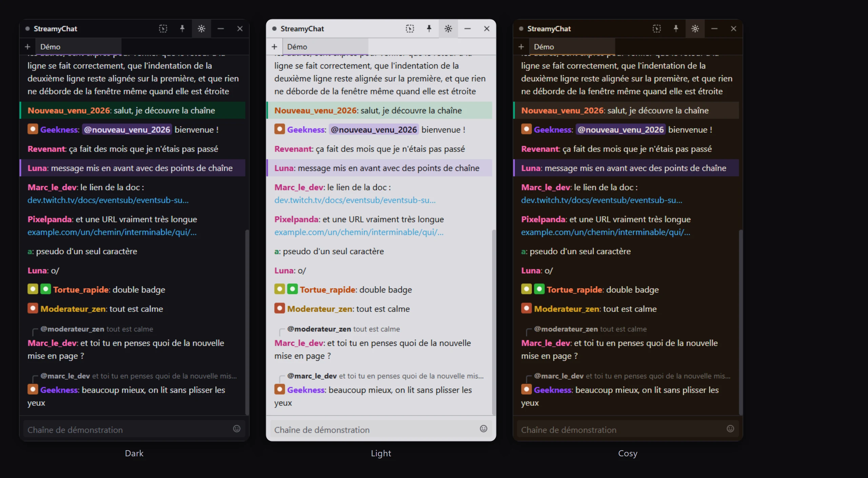
Task: Click the @moderateur_zen reply preview in the Light window
Action: 343,329
